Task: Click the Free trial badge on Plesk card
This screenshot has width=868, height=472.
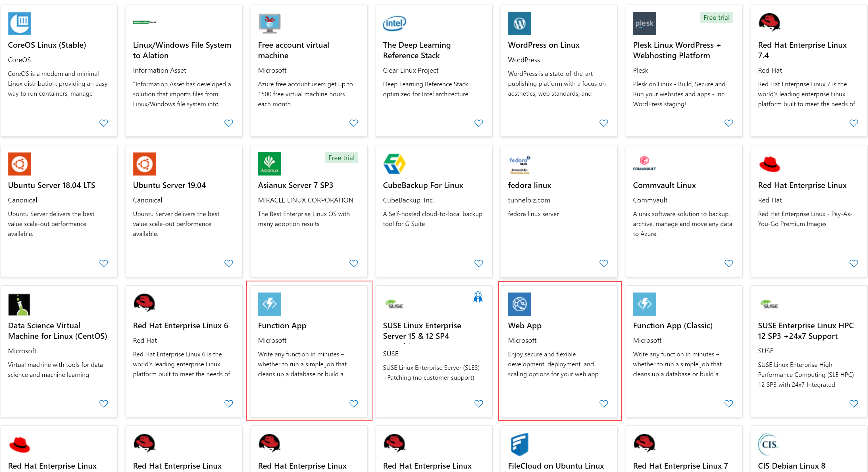Action: pyautogui.click(x=716, y=17)
